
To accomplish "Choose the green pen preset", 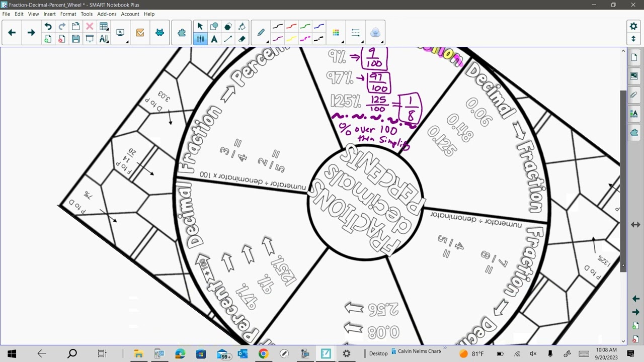I will [x=305, y=27].
